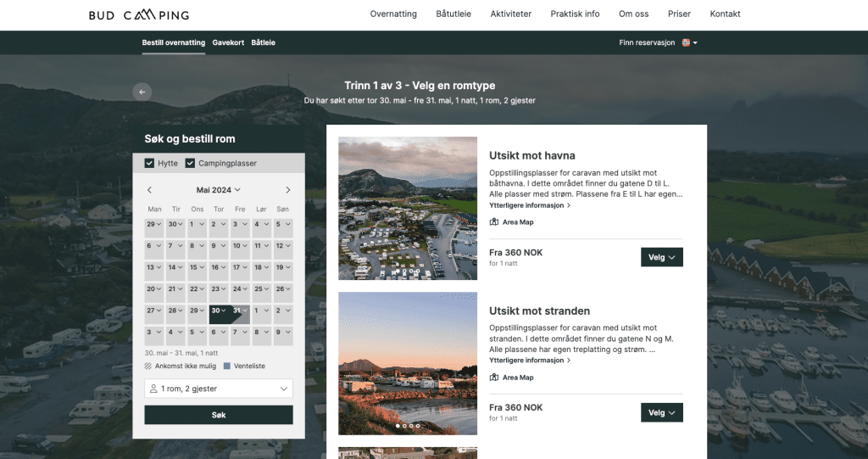868x459 pixels.
Task: Toggle the Campingplasser checkbox
Action: pos(191,163)
